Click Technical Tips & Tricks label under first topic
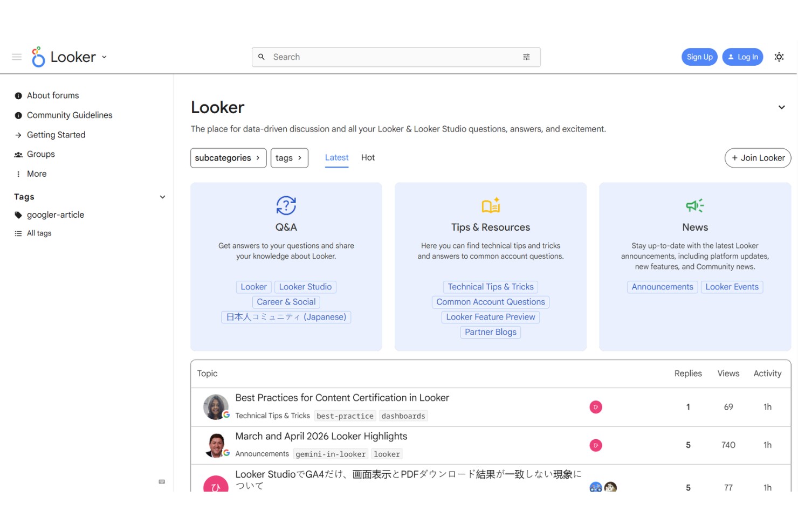The image size is (798, 532). 272,416
